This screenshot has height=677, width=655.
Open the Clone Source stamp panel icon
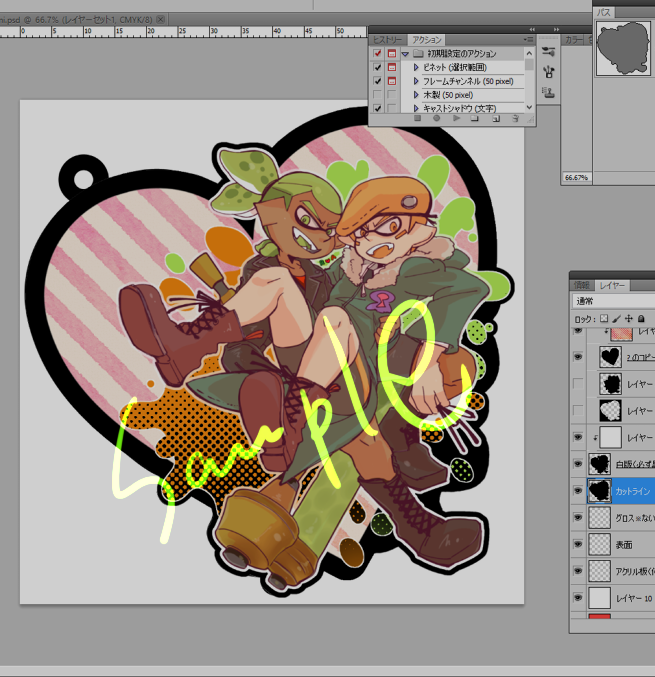549,92
